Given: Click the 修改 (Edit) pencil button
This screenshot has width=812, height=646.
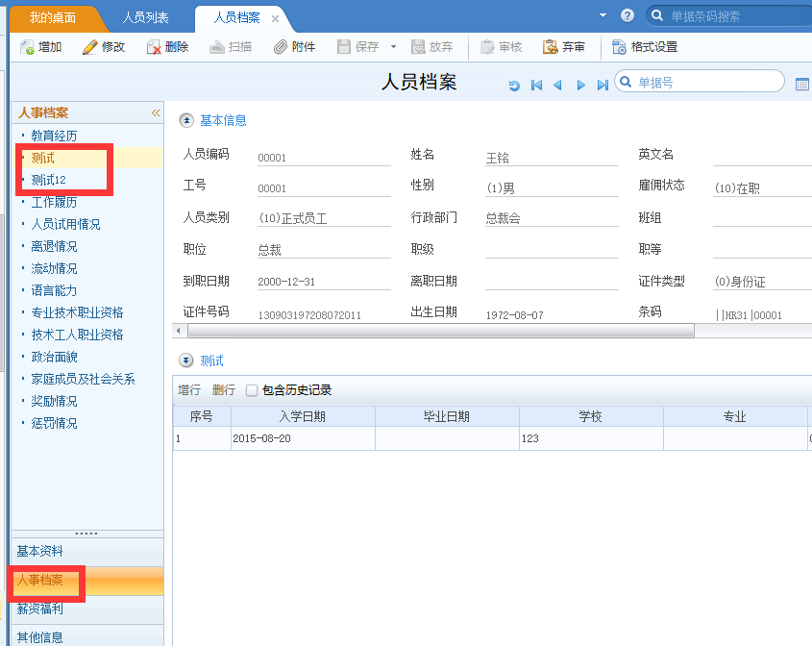Looking at the screenshot, I should (x=104, y=47).
